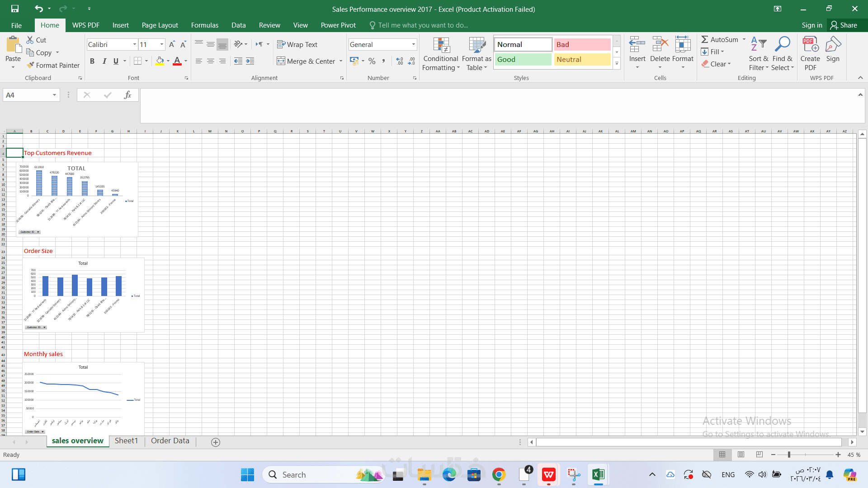The height and width of the screenshot is (488, 868).
Task: Click the zoom slider handle
Action: [789, 455]
